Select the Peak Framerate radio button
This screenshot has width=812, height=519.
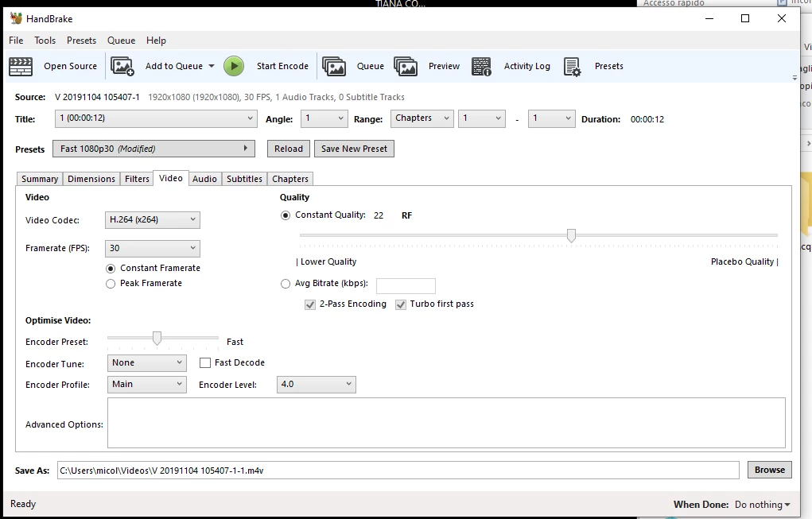coord(111,284)
